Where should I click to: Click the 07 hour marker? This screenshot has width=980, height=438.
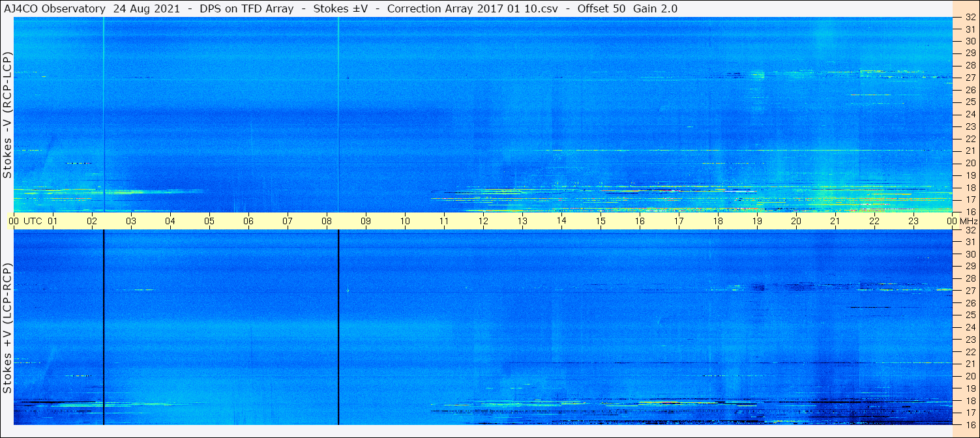point(288,221)
